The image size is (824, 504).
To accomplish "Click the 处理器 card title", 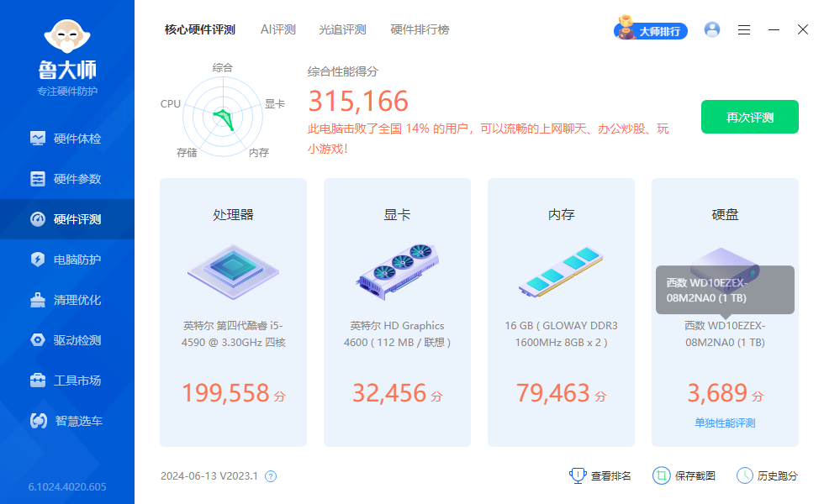I will coord(234,215).
